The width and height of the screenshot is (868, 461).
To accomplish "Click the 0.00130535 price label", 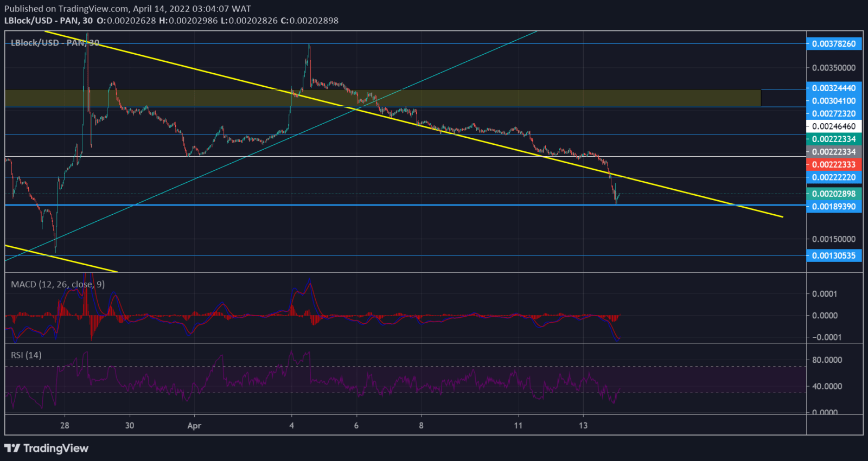I will (x=834, y=255).
